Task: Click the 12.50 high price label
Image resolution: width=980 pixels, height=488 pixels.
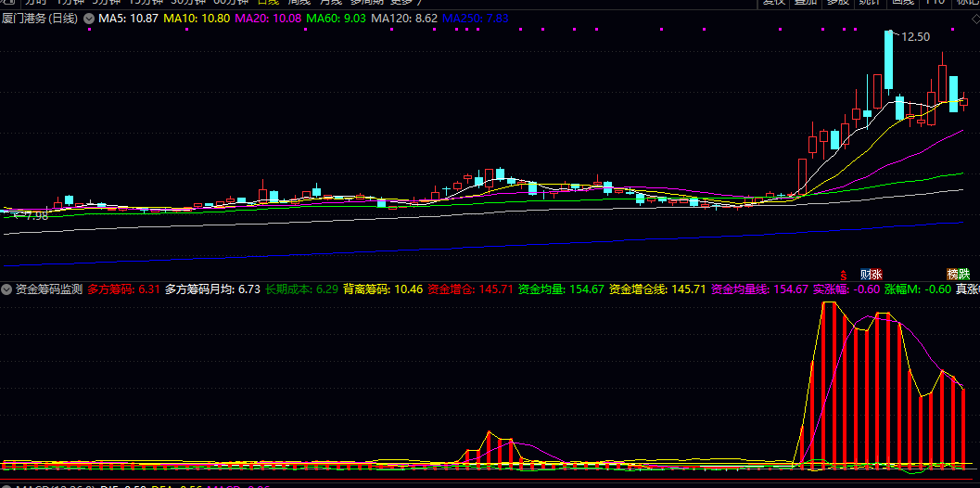Action: click(x=916, y=37)
